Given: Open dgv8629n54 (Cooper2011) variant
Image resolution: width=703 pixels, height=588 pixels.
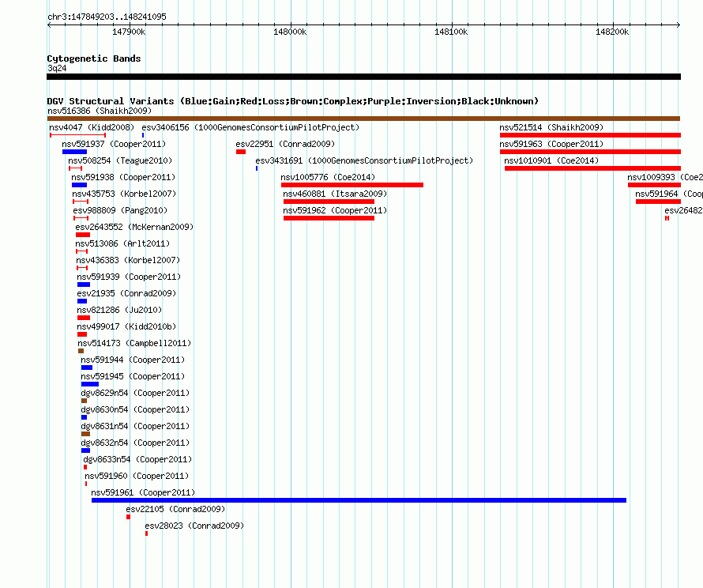Looking at the screenshot, I should point(135,393).
